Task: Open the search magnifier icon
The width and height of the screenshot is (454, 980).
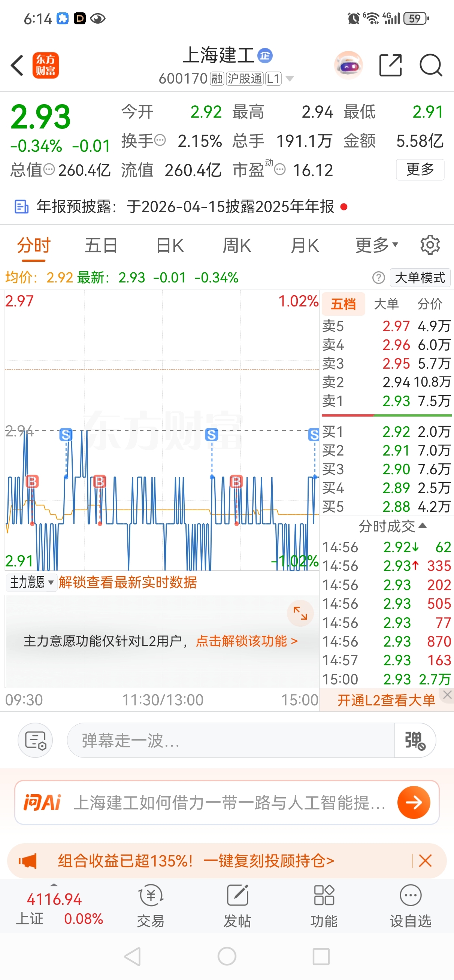Action: point(431,66)
